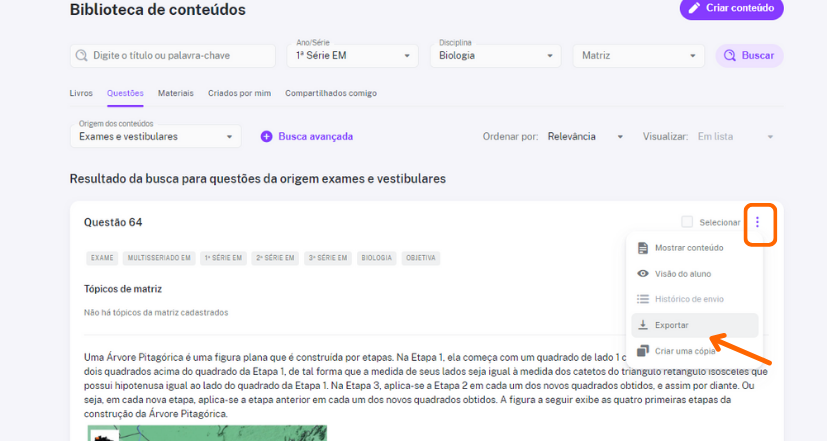Choose Exportar from the menu

(694, 325)
